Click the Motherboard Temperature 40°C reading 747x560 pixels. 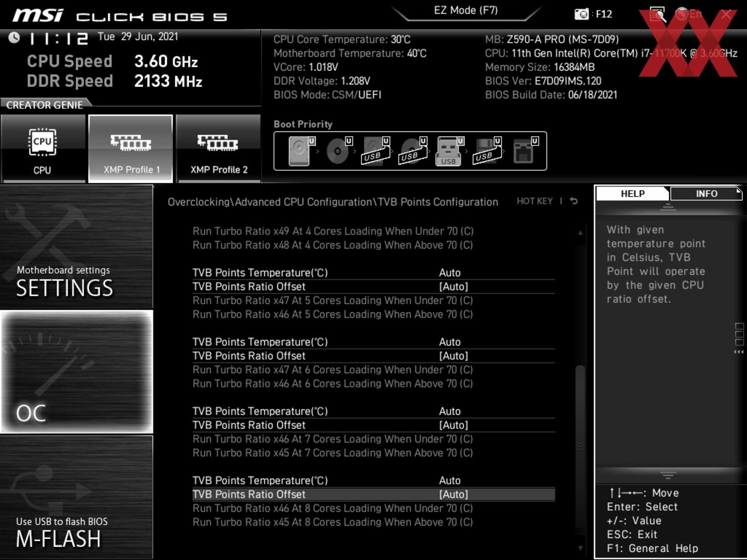click(x=350, y=53)
